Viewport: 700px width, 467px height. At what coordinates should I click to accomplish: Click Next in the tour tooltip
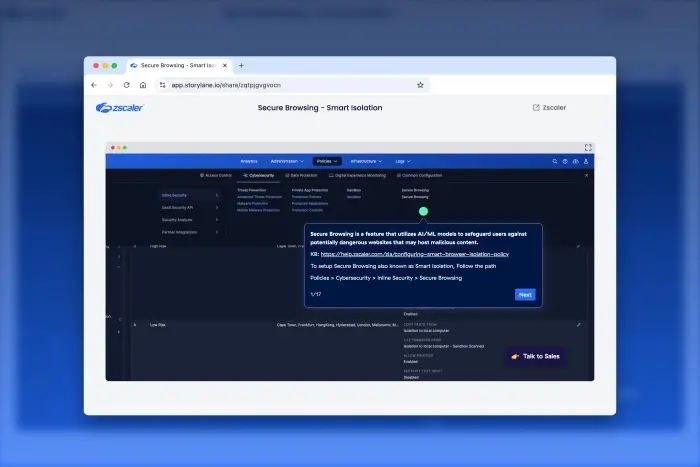(x=525, y=295)
